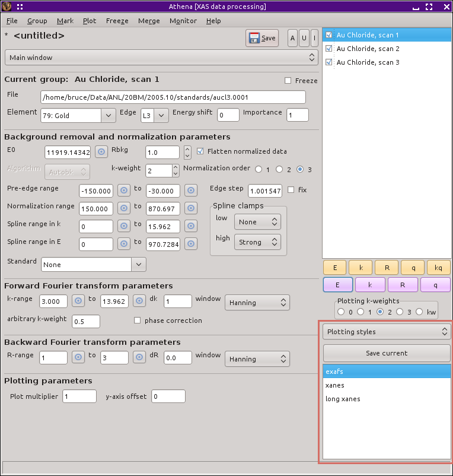The image size is (453, 476).
Task: Click Save current plotting style button
Action: tap(387, 353)
